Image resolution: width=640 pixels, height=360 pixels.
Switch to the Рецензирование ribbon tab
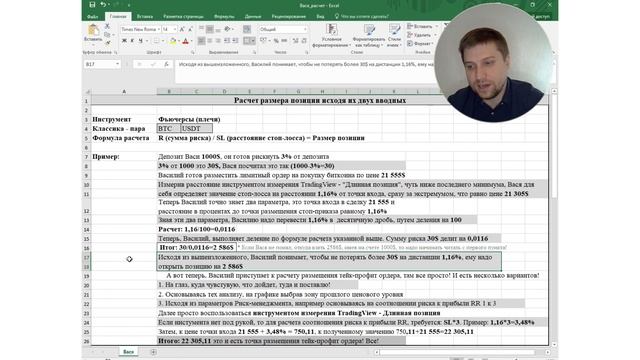tap(289, 16)
